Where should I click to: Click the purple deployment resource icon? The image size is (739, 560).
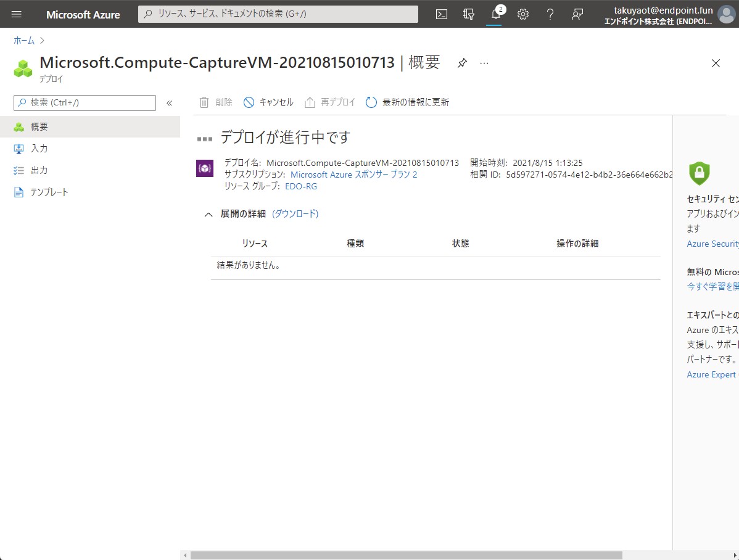click(205, 169)
